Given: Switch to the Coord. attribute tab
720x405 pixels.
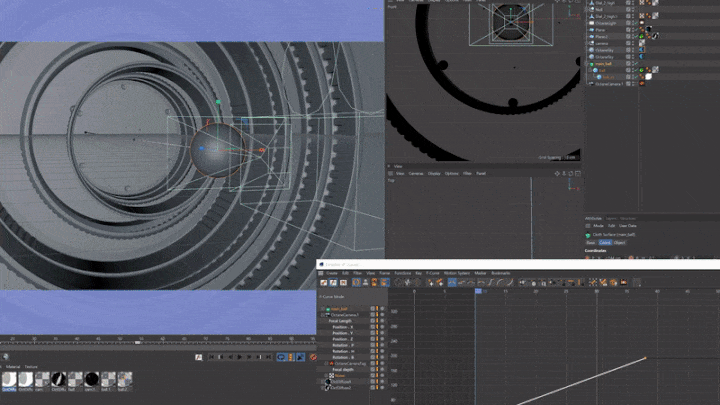Looking at the screenshot, I should point(605,242).
